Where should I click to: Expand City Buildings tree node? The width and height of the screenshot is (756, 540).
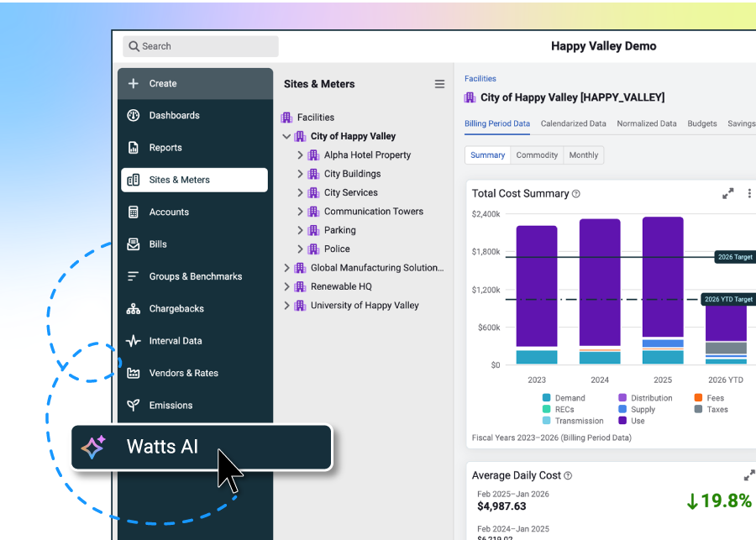pyautogui.click(x=300, y=174)
